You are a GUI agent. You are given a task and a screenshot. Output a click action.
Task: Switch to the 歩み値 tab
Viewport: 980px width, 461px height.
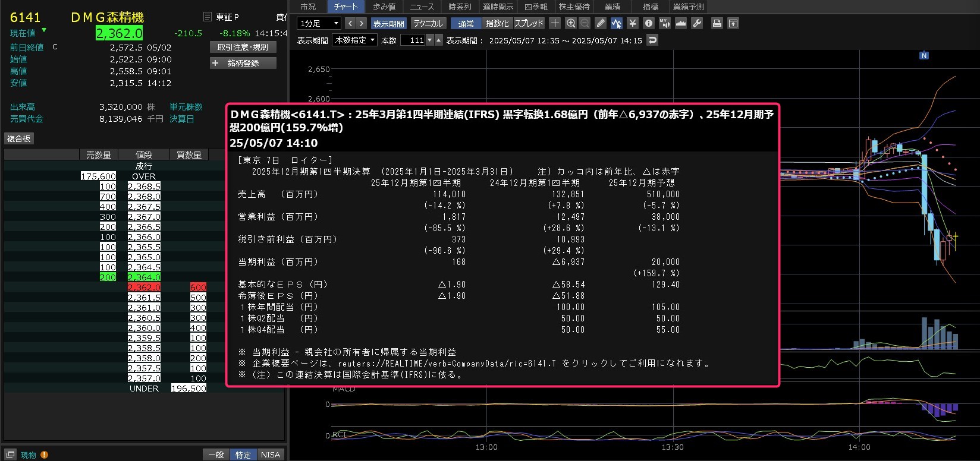(x=384, y=7)
